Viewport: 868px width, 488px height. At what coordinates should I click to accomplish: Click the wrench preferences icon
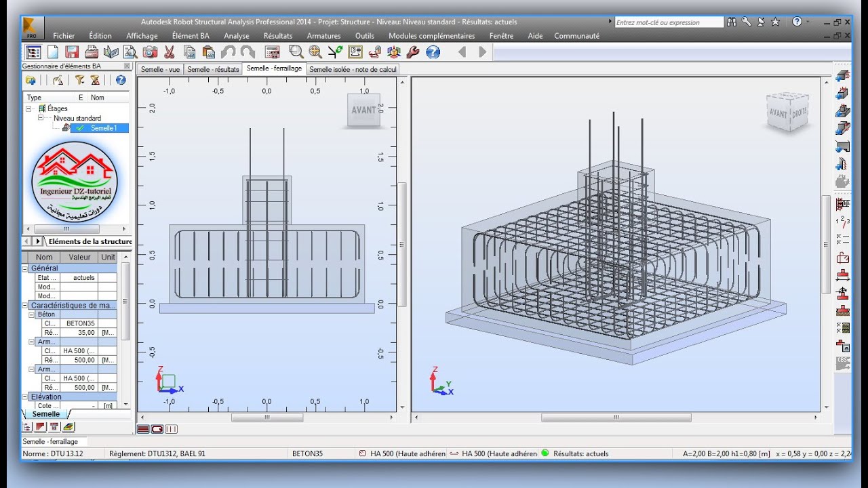click(413, 52)
